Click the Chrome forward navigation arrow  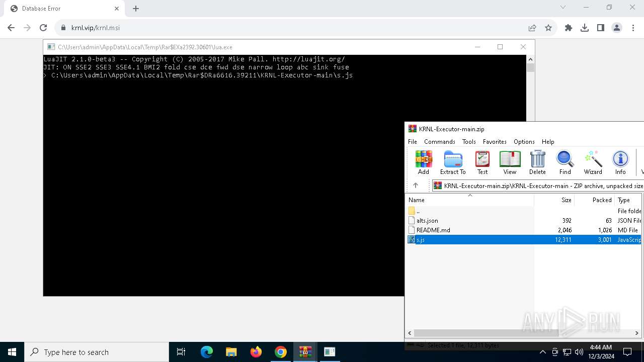coord(27,28)
